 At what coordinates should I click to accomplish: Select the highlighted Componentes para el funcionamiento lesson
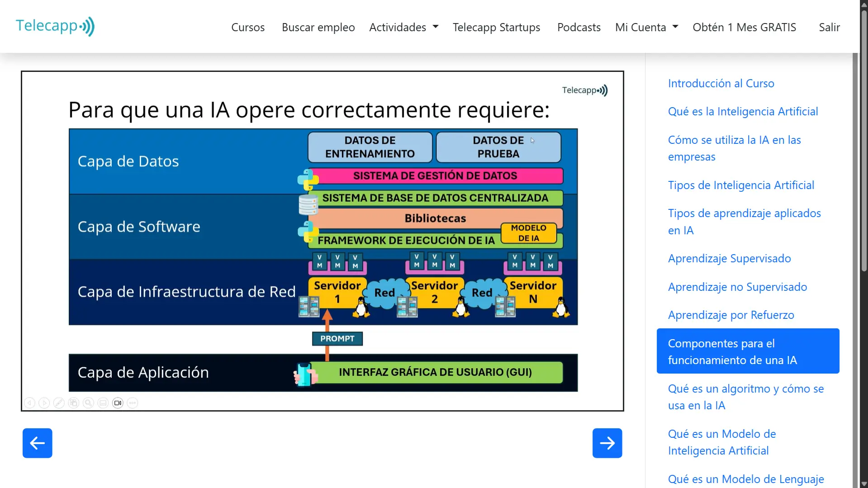tap(747, 351)
